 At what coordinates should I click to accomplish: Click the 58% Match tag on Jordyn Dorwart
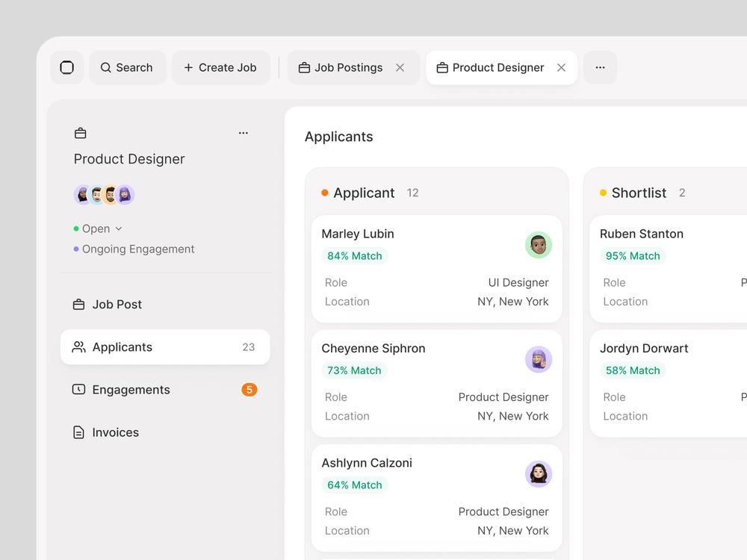pos(633,370)
